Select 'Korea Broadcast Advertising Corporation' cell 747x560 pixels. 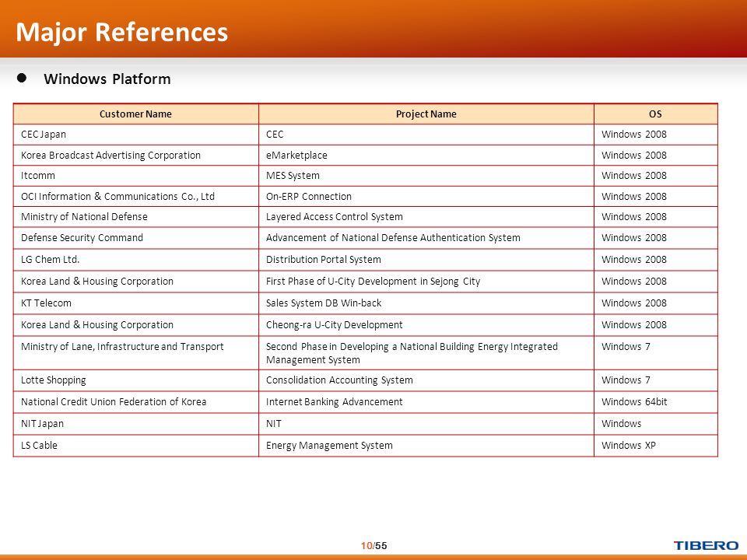click(135, 156)
